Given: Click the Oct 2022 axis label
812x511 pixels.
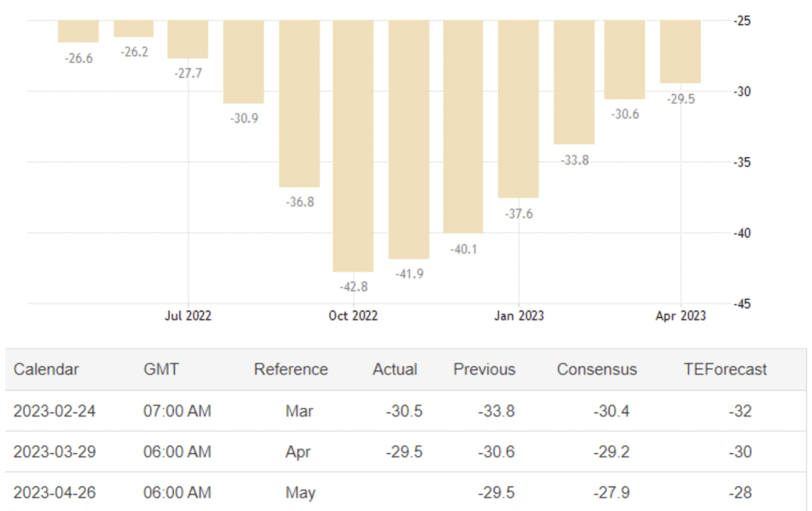Looking at the screenshot, I should pos(353,316).
